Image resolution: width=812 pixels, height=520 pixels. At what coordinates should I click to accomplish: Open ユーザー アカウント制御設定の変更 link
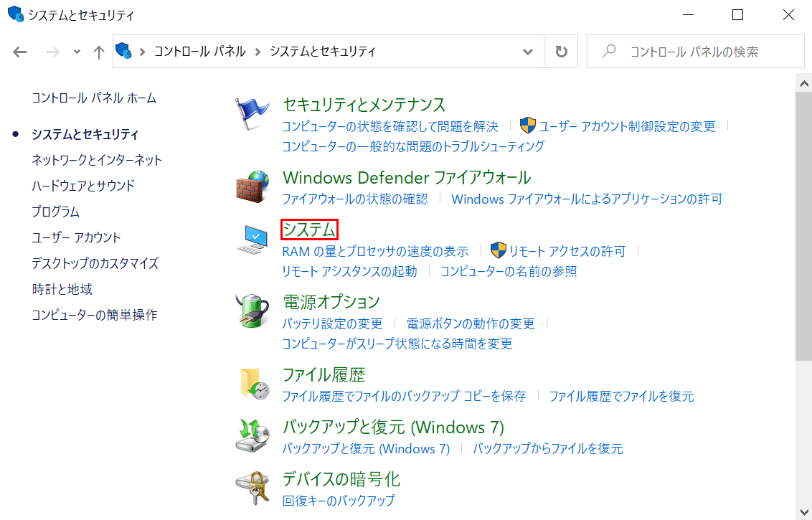pyautogui.click(x=627, y=126)
